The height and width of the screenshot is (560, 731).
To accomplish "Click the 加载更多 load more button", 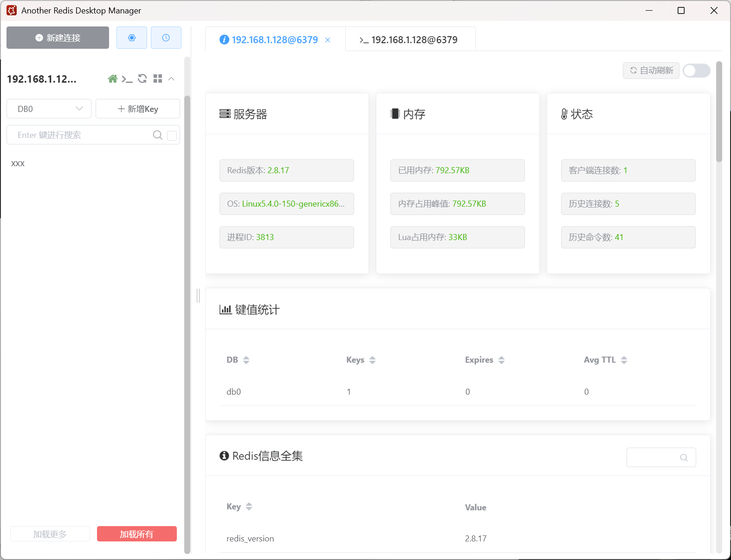I will (x=50, y=534).
